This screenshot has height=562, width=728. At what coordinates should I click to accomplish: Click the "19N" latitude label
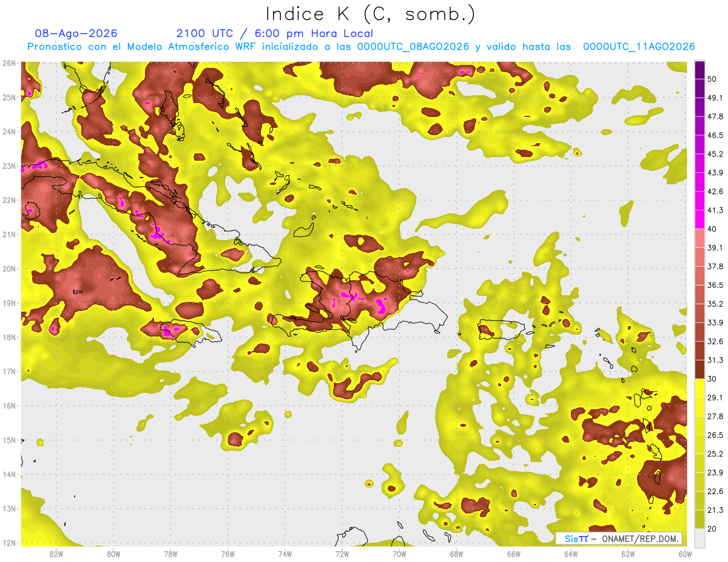coord(8,303)
